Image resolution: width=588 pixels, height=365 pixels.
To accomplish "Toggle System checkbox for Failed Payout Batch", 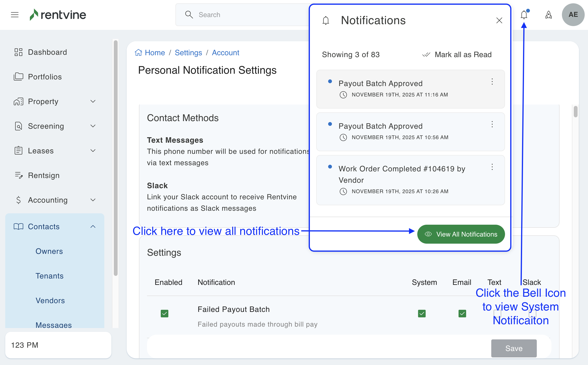I will click(x=422, y=313).
